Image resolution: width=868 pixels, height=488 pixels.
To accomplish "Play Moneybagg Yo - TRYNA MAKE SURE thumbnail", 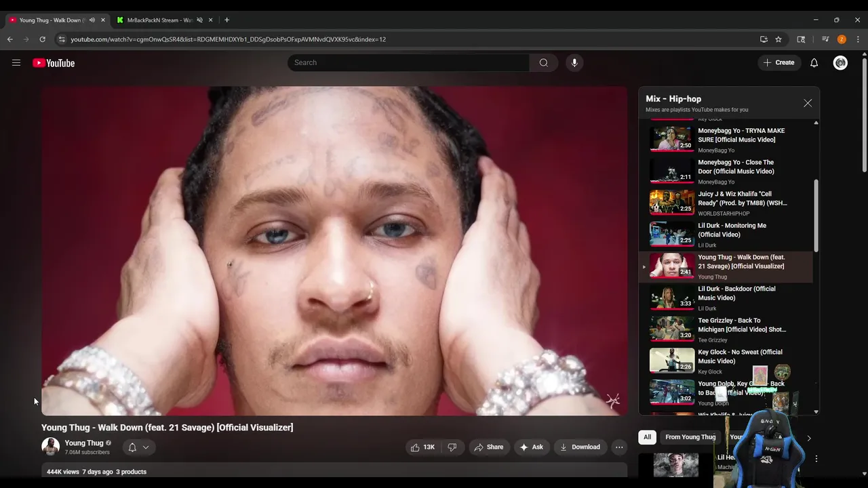I will click(x=672, y=140).
